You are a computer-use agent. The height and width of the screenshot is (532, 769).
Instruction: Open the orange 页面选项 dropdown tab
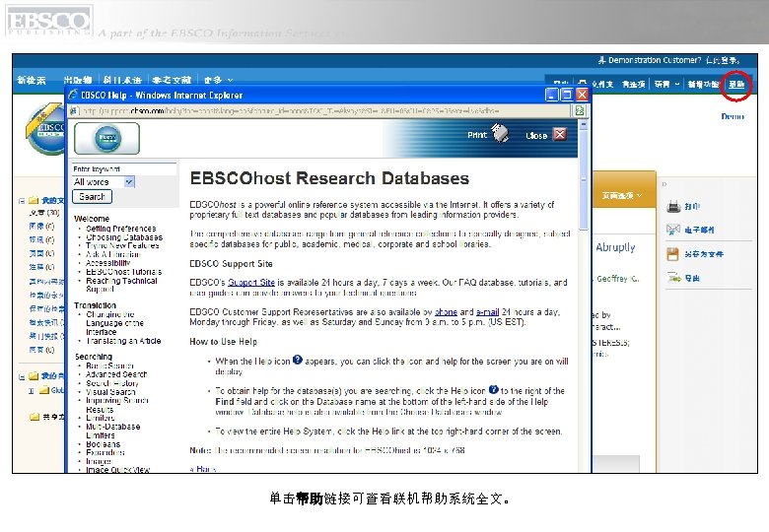[622, 195]
